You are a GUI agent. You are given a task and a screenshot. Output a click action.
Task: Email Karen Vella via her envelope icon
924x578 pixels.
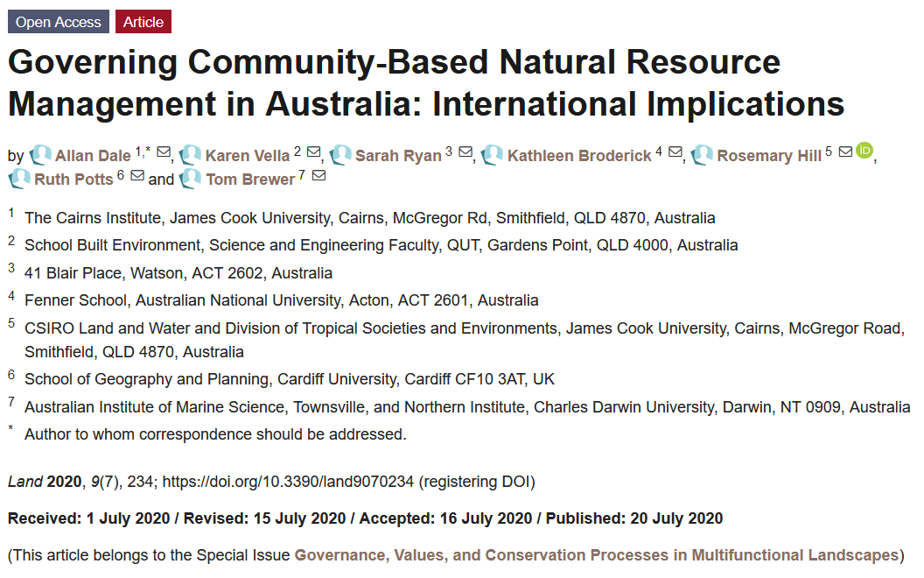[x=313, y=154]
